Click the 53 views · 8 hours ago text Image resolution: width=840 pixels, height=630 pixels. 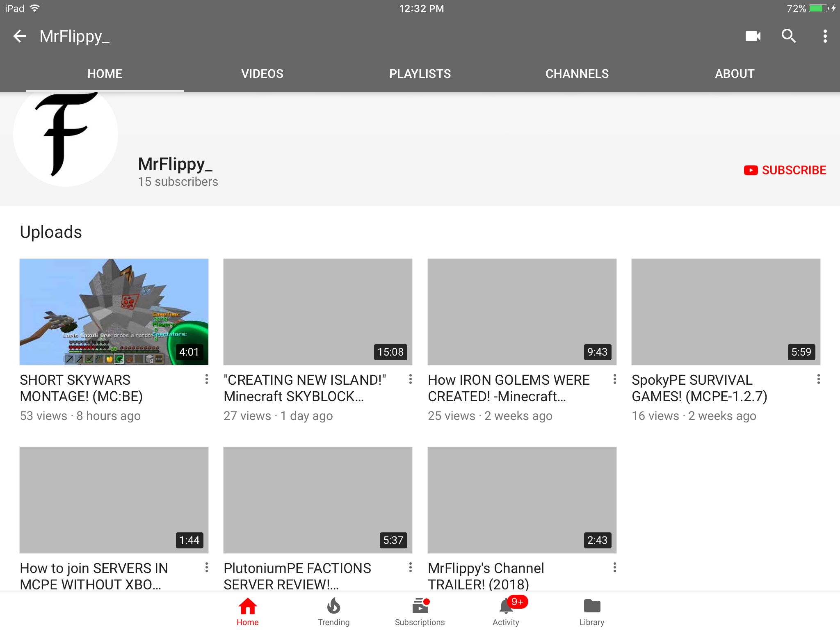[x=80, y=416]
